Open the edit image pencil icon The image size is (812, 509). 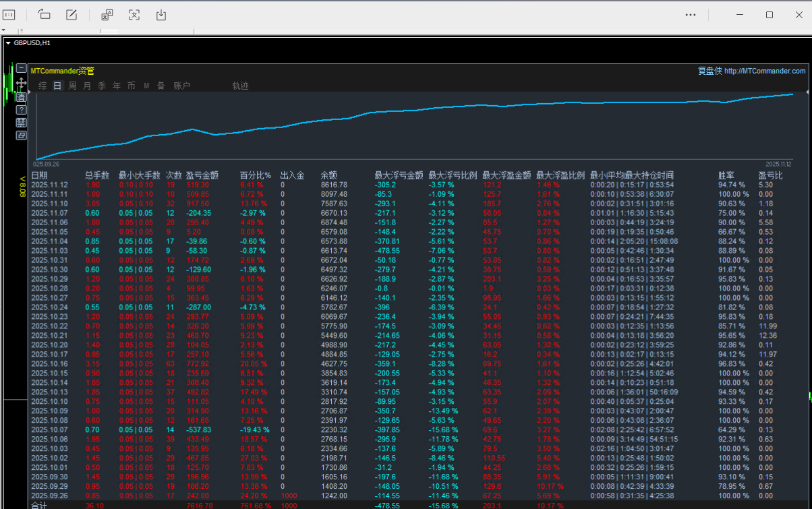(x=71, y=14)
